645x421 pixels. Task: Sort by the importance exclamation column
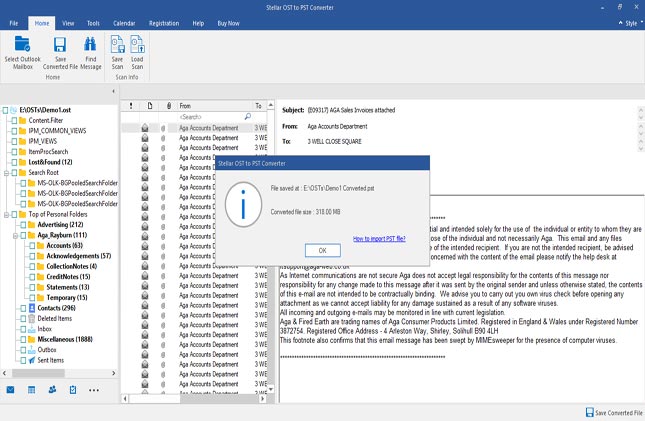(x=131, y=106)
